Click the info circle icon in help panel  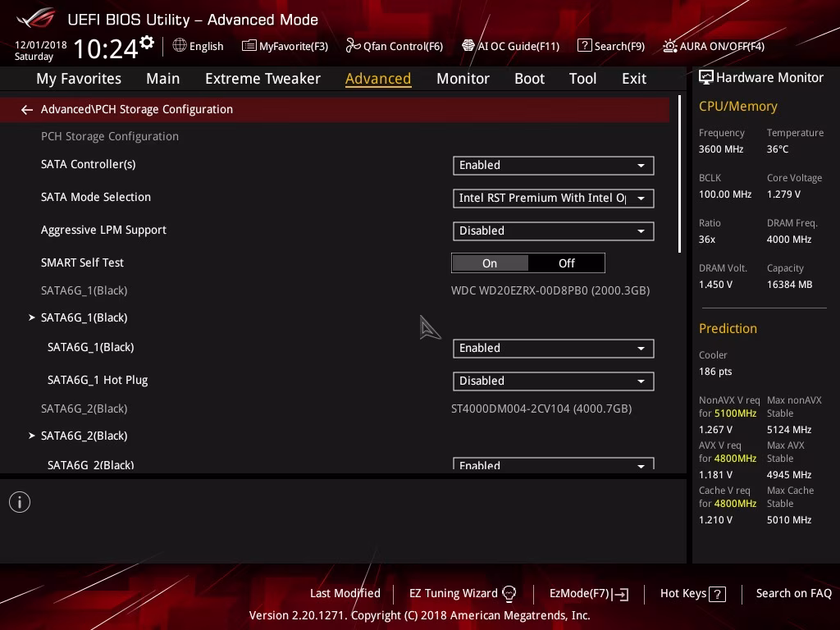pos(20,502)
